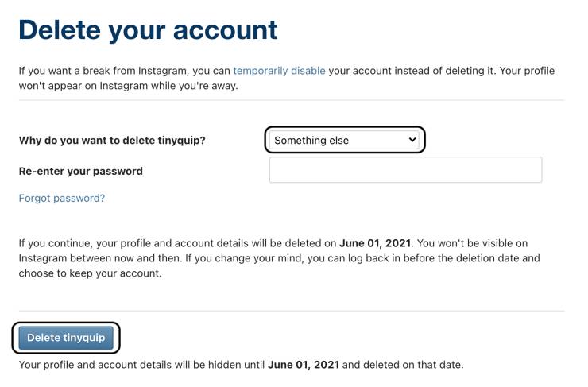Click the 'Why do you want to delete tinyquip?' label

(x=112, y=141)
